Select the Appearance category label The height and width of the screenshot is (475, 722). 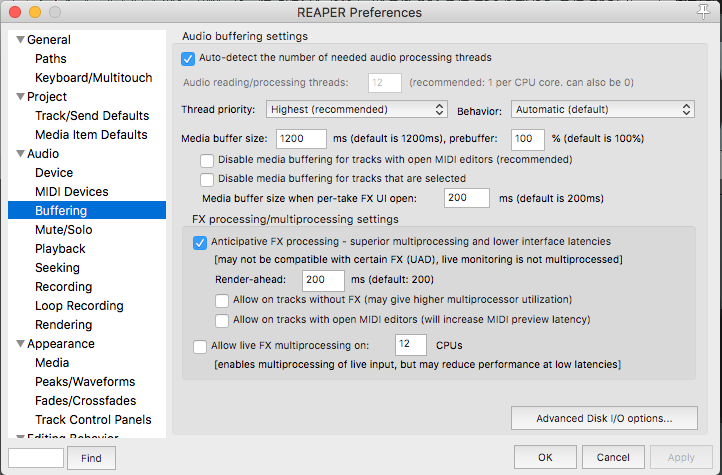coord(61,344)
